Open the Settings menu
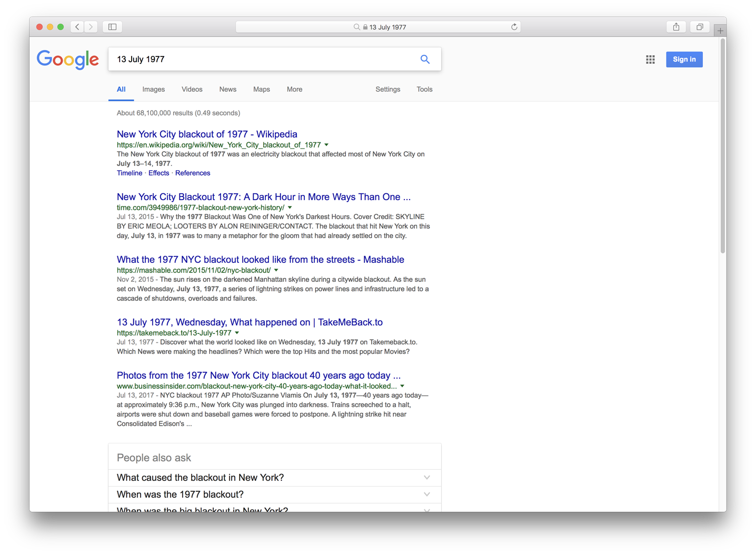 (387, 90)
